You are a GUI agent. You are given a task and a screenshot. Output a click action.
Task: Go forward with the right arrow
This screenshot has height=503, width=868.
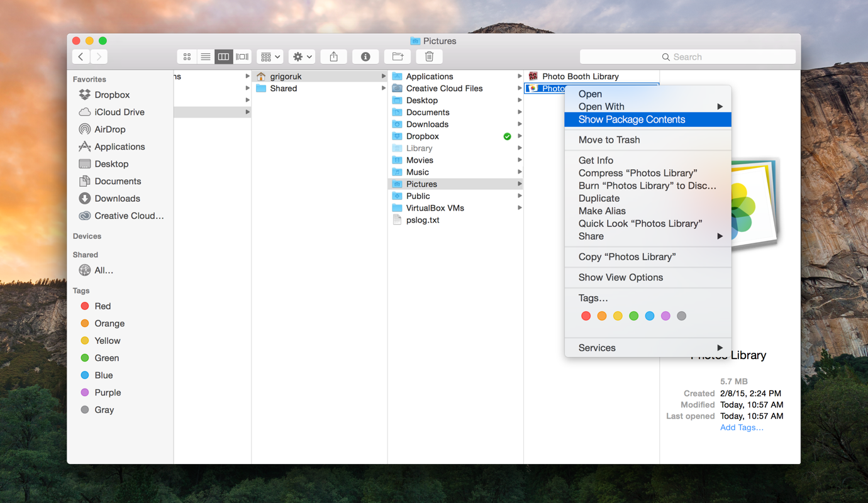point(99,57)
